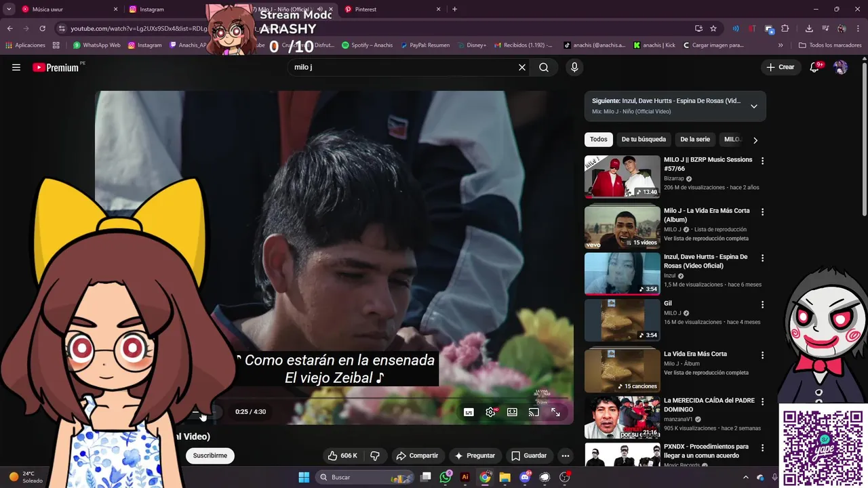Open the player settings gear
This screenshot has height=488, width=868.
tap(490, 411)
